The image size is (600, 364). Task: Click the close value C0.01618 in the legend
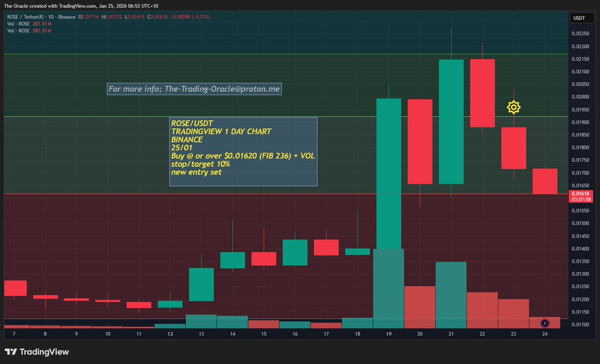156,16
